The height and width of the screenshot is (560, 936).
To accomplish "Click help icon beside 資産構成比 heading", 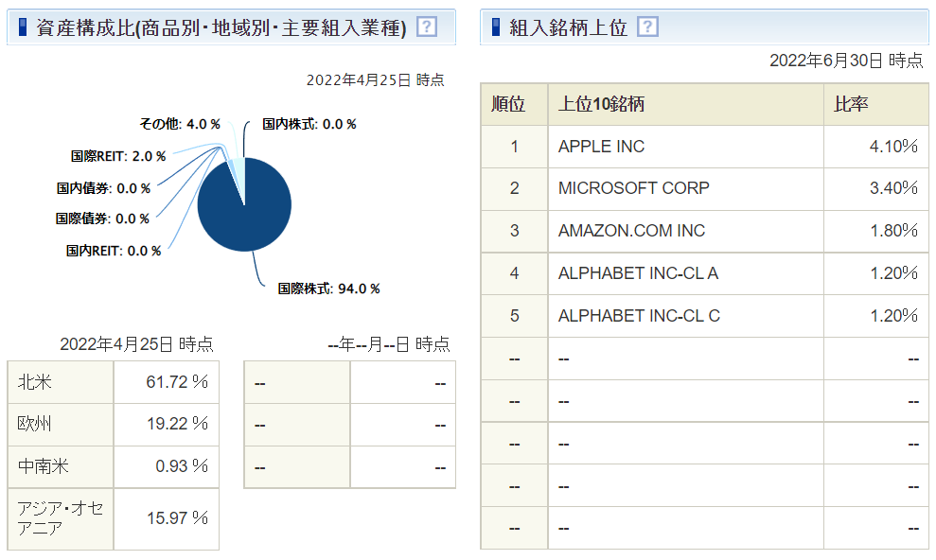I will coord(427,26).
